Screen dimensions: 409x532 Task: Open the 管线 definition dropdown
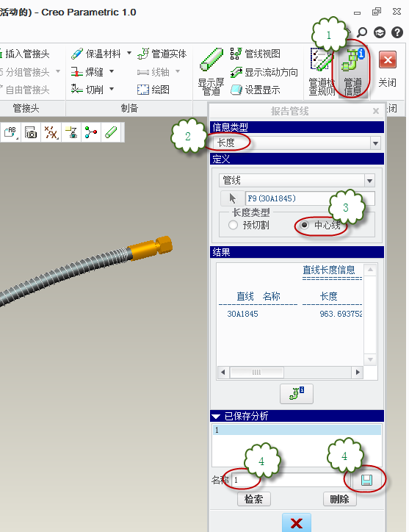tap(369, 181)
